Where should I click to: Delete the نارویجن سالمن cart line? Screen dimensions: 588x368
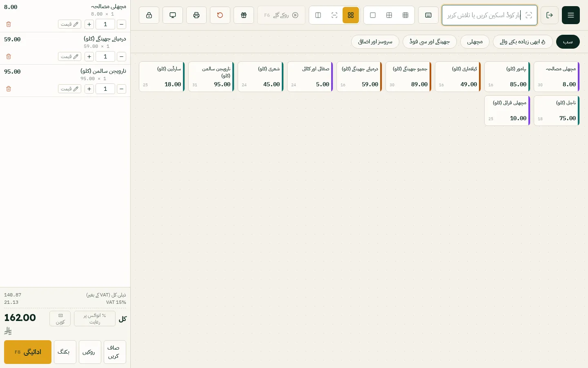click(9, 89)
